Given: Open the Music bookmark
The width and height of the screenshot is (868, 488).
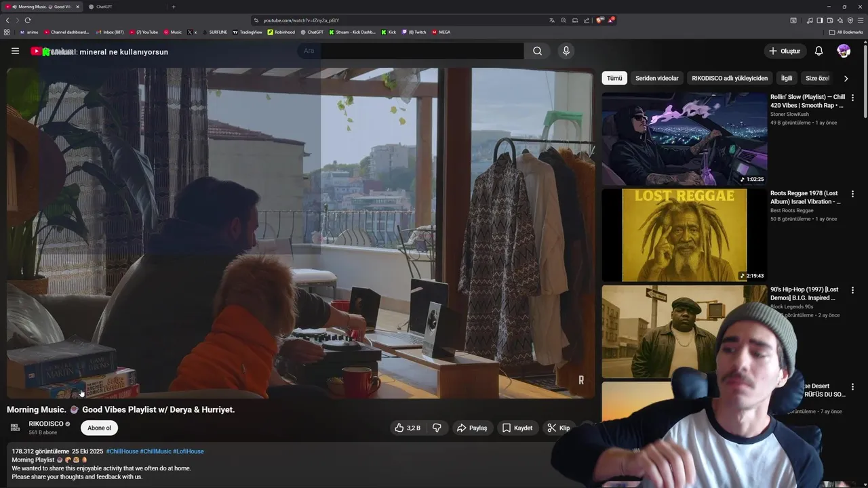Looking at the screenshot, I should (172, 32).
